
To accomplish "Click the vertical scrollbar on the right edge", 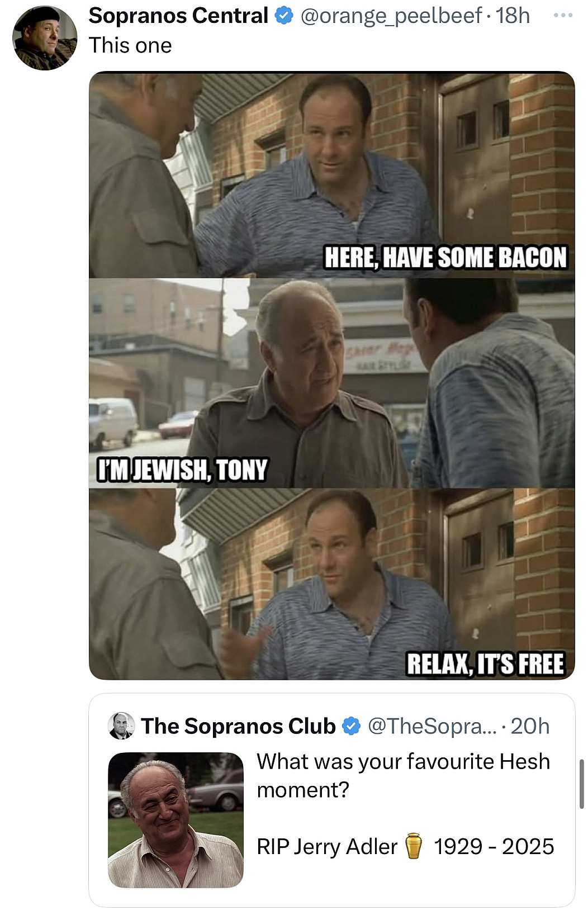I will point(581,784).
